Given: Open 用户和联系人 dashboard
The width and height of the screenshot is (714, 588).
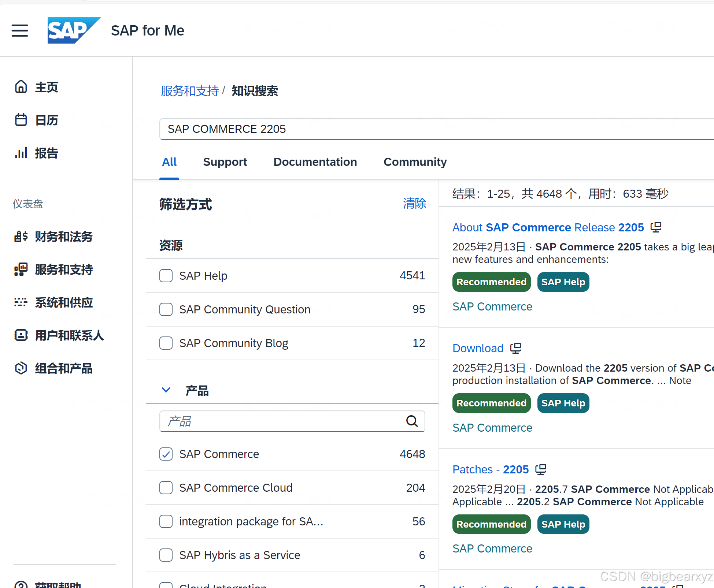Looking at the screenshot, I should [x=69, y=335].
